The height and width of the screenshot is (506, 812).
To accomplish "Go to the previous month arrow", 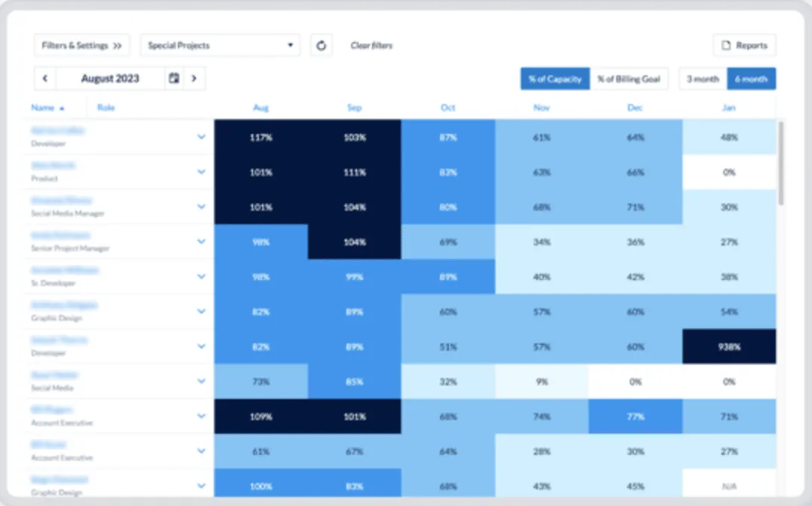I will 45,78.
